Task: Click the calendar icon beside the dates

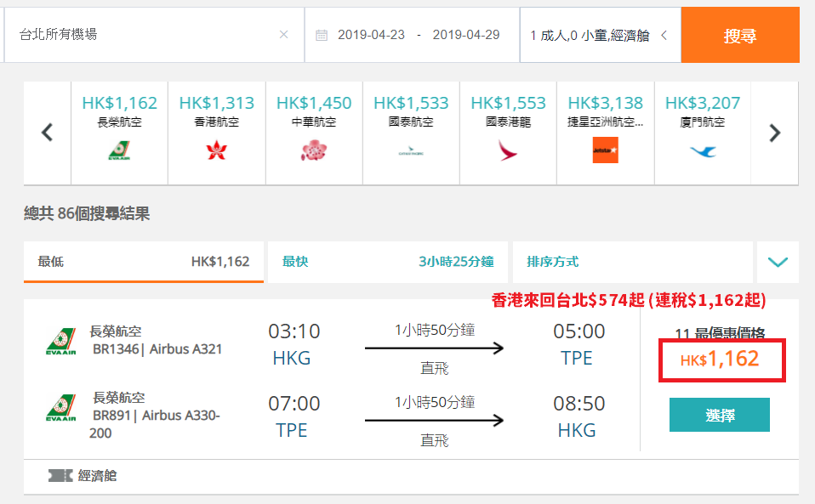Action: pos(322,36)
